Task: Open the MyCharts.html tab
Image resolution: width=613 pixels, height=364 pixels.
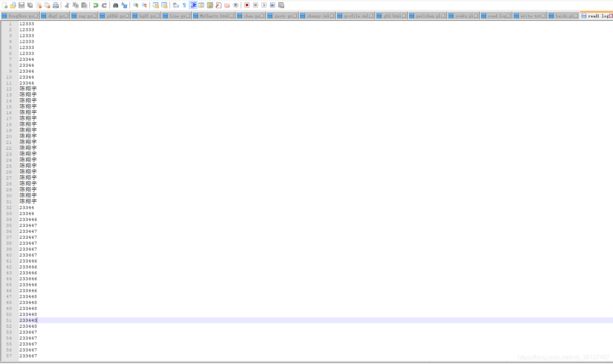Action: tap(214, 16)
